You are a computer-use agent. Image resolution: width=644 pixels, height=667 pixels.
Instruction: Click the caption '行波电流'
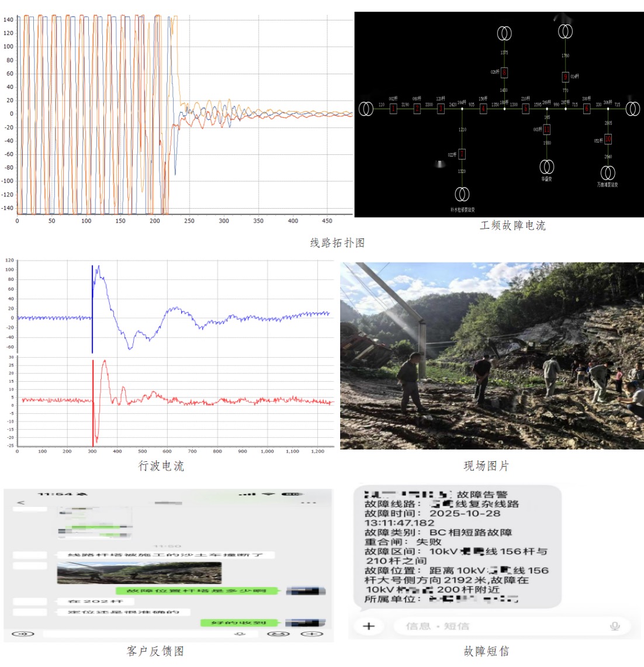161,466
